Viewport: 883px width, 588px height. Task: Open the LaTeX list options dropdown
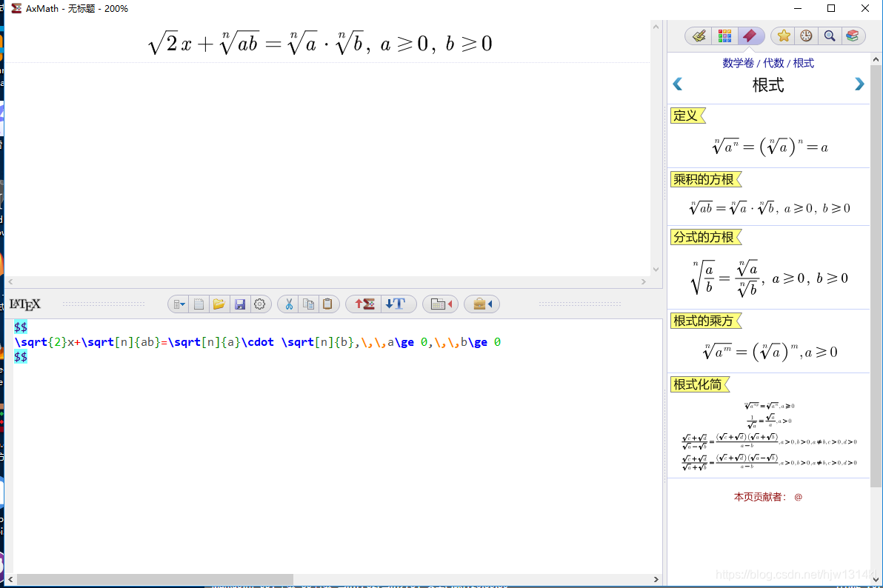pyautogui.click(x=179, y=304)
